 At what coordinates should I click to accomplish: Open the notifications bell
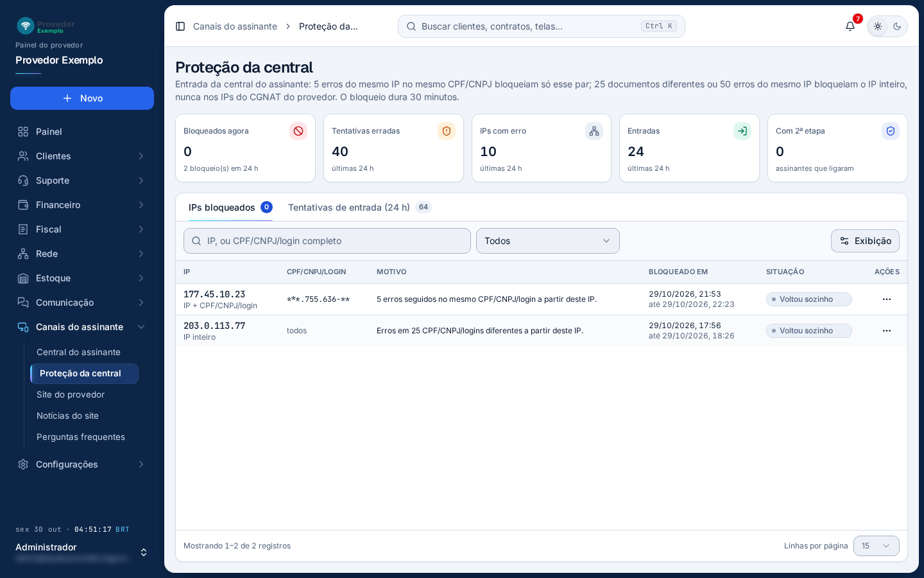pyautogui.click(x=850, y=26)
